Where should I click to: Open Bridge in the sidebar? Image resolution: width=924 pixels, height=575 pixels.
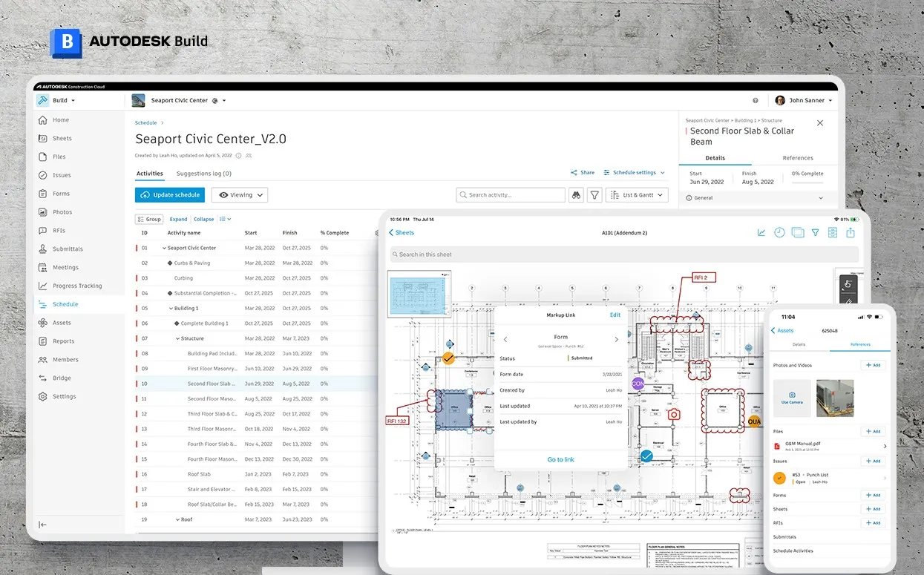62,378
